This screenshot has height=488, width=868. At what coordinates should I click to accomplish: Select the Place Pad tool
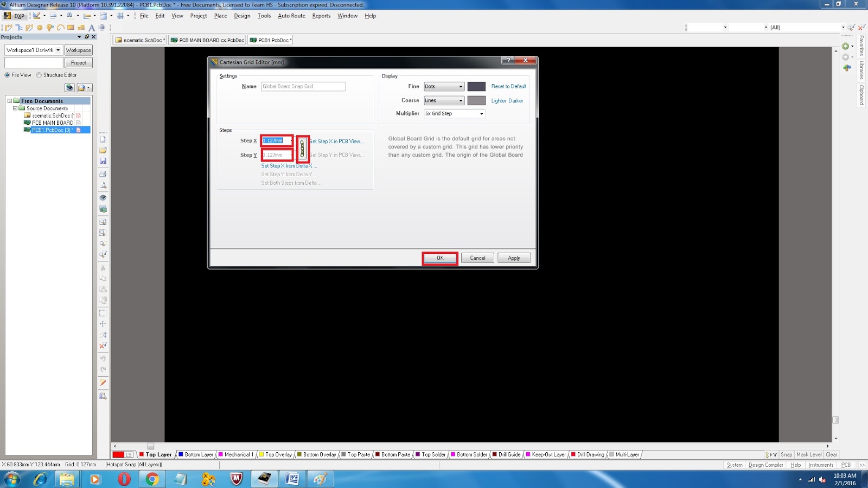(39, 28)
